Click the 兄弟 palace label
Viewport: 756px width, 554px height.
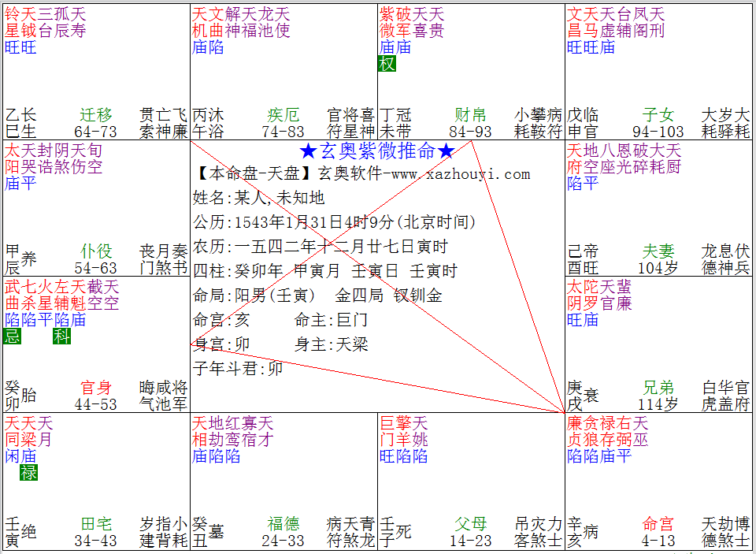[658, 388]
